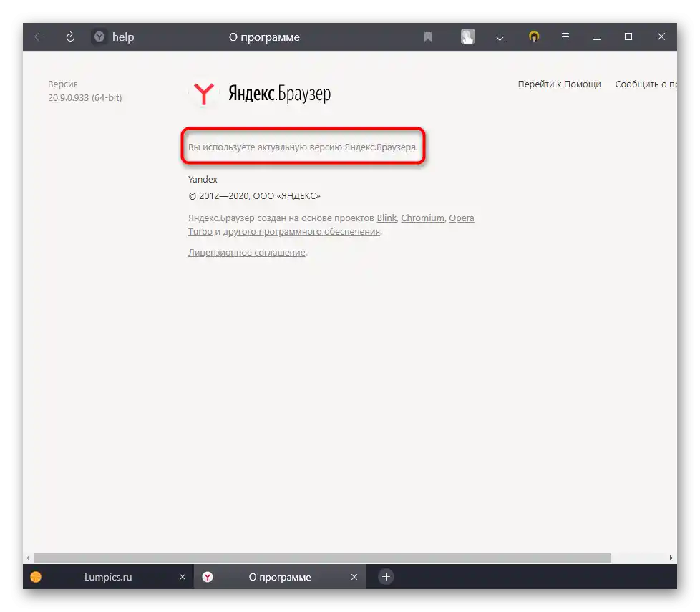Open the Лицензионное соглашение link
This screenshot has width=700, height=612.
tap(247, 252)
